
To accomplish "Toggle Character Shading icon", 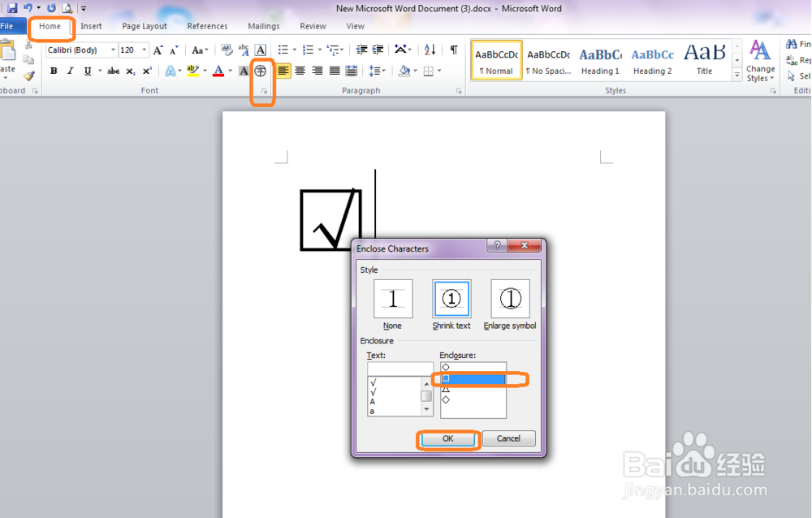I will [244, 71].
